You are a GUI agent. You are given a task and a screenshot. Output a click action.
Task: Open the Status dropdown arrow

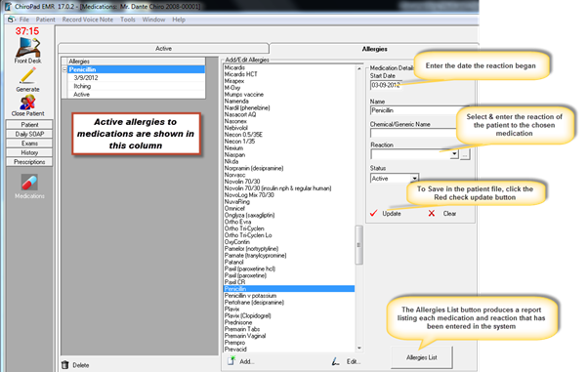[x=414, y=179]
